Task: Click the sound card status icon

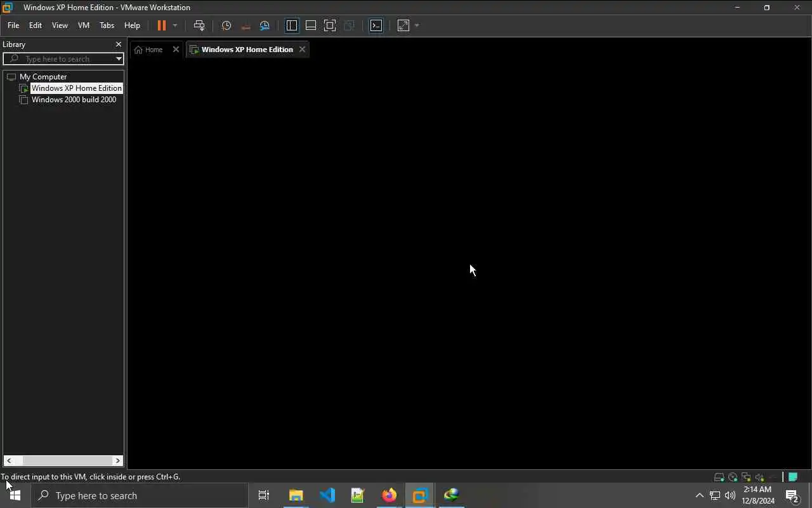Action: pos(759,477)
